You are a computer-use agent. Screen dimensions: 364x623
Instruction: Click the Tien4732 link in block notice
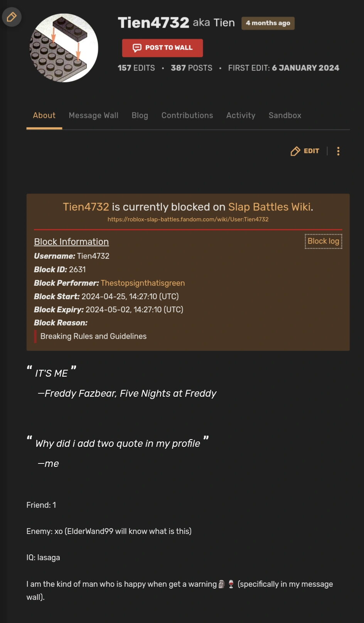tap(86, 207)
